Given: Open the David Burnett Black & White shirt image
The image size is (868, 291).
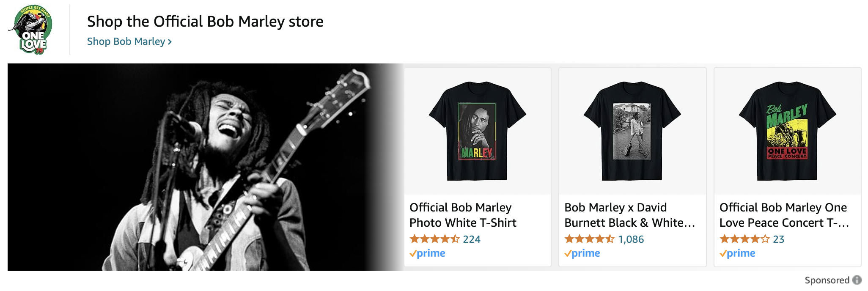Looking at the screenshot, I should (632, 131).
